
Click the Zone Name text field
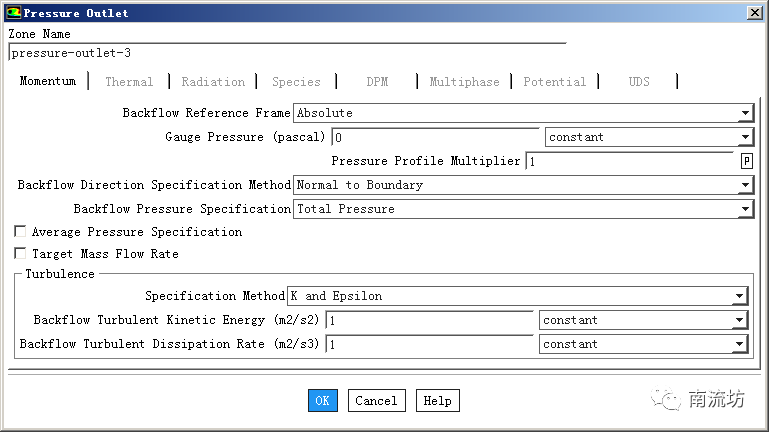(286, 53)
